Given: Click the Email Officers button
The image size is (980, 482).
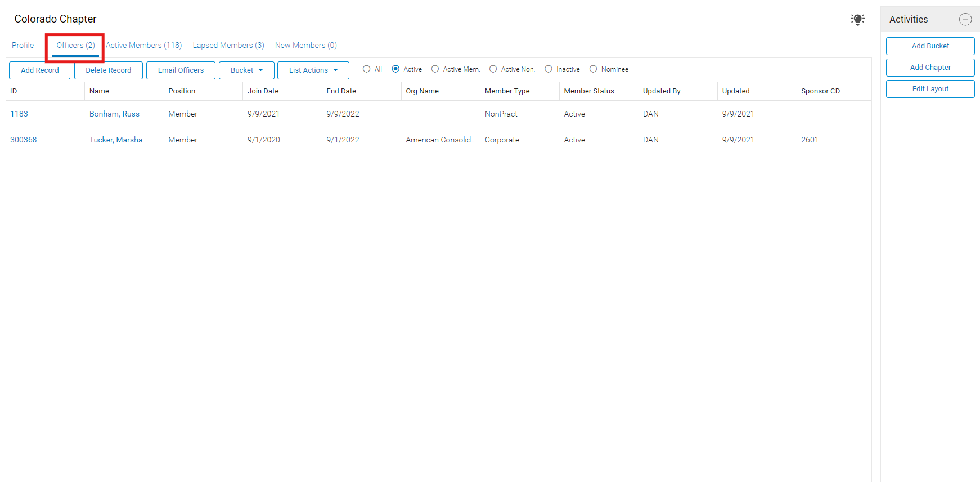Looking at the screenshot, I should point(181,70).
